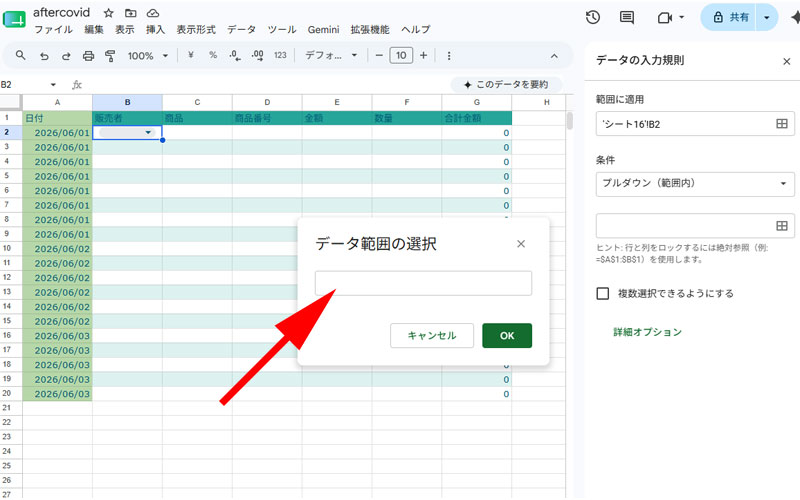Click grid icon in 'シート16'!B2 range field

782,123
